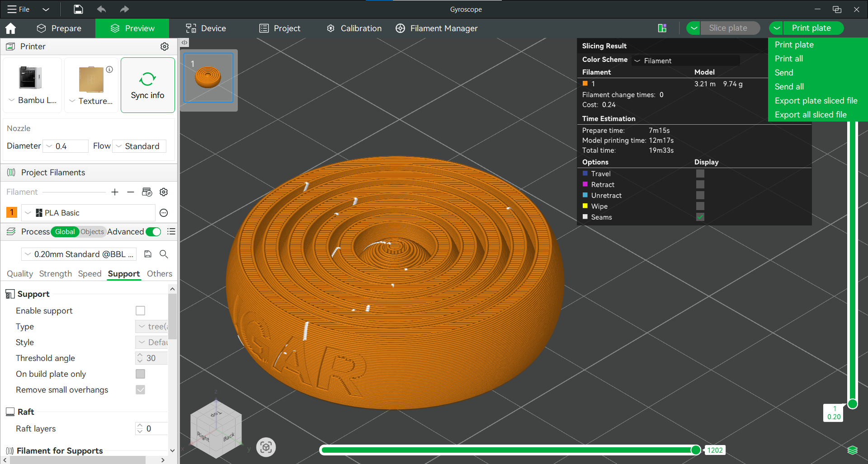Open AMS filament sync icon

click(147, 192)
